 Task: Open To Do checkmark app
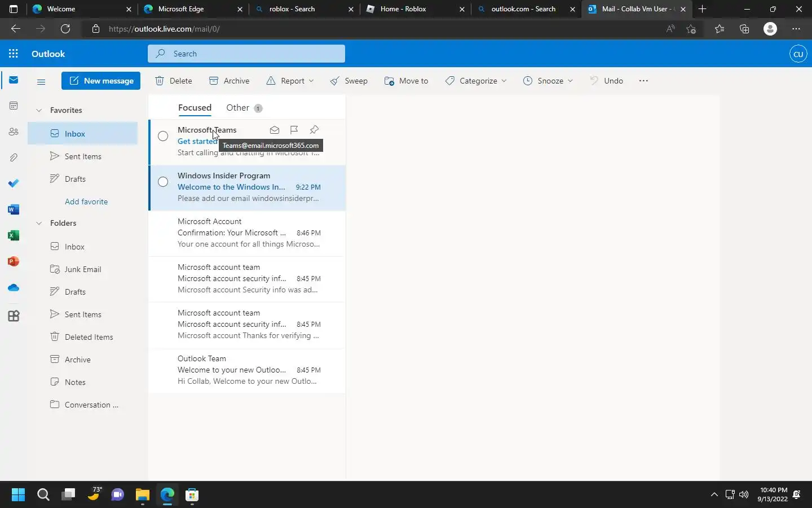click(14, 183)
